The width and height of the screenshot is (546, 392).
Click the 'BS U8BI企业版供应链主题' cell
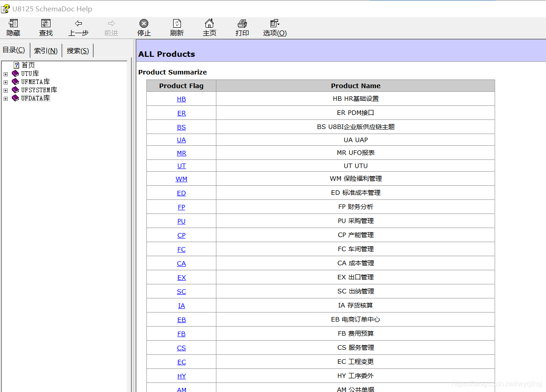[x=356, y=127]
